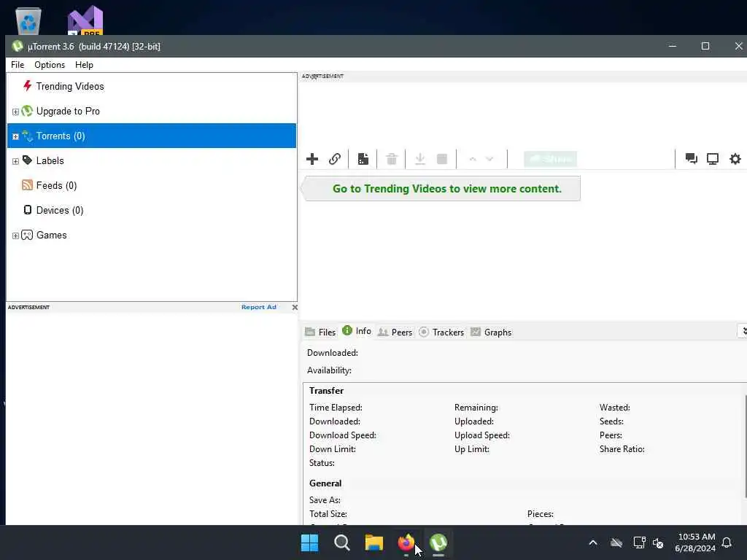Image resolution: width=747 pixels, height=560 pixels.
Task: Click the Add Torrent plus icon
Action: [x=312, y=159]
